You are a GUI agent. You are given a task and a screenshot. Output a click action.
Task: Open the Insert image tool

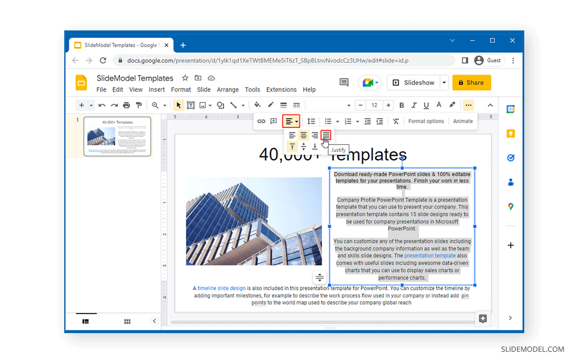[x=203, y=105]
